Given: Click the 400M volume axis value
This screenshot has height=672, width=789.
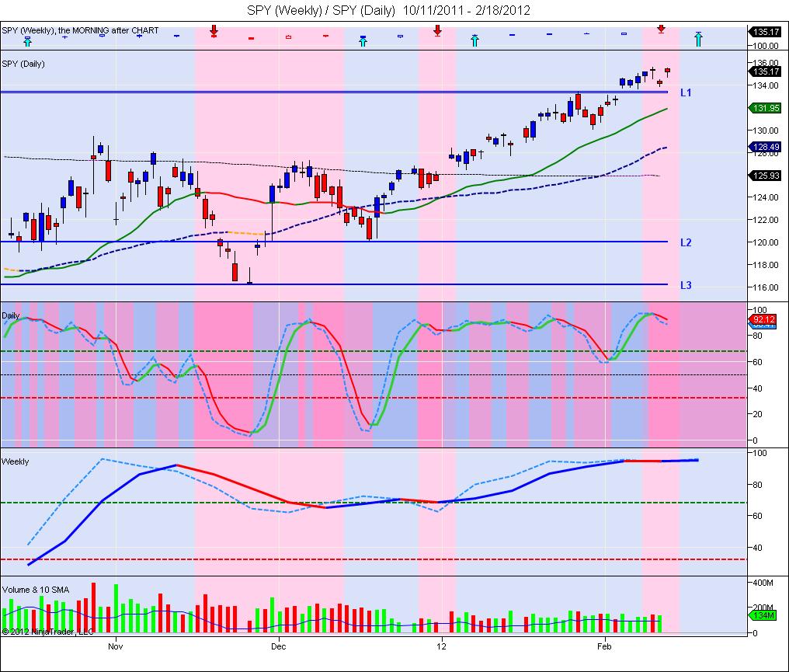Looking at the screenshot, I should tap(763, 583).
